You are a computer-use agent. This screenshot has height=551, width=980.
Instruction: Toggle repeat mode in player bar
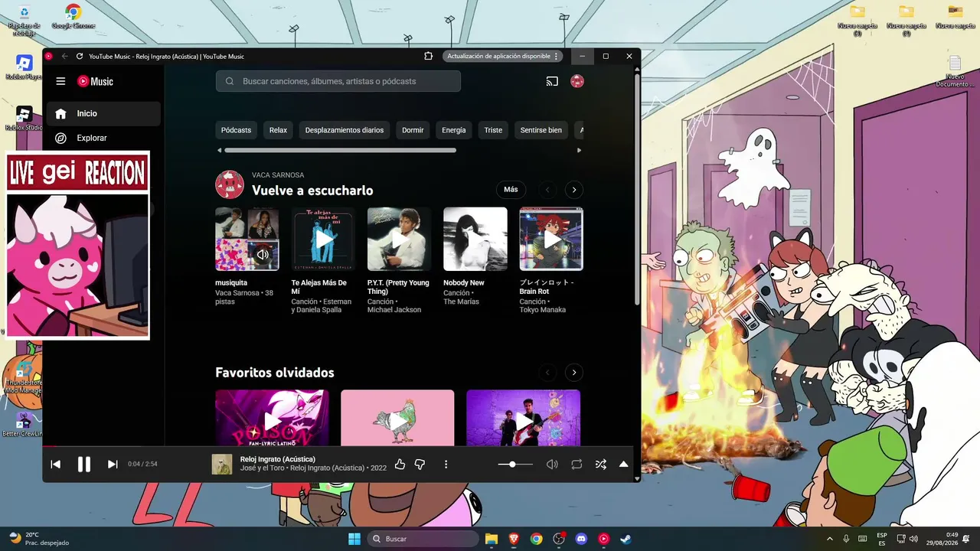coord(577,464)
